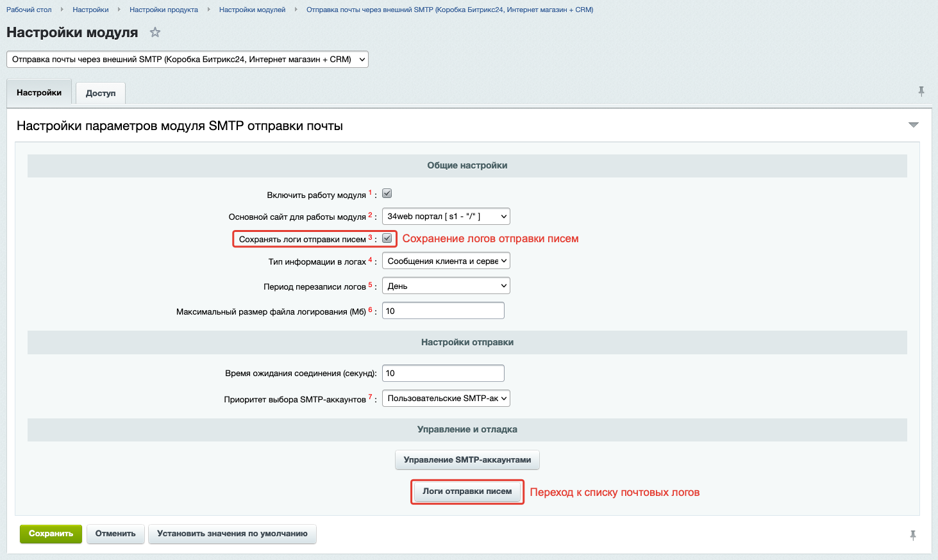This screenshot has height=560, width=938.
Task: Click the 'Управление и отладка' section header
Action: (x=467, y=429)
